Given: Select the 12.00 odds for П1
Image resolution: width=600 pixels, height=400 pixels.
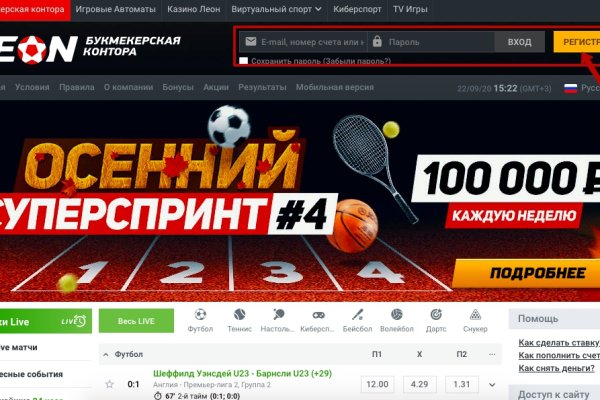Looking at the screenshot, I should click(377, 384).
